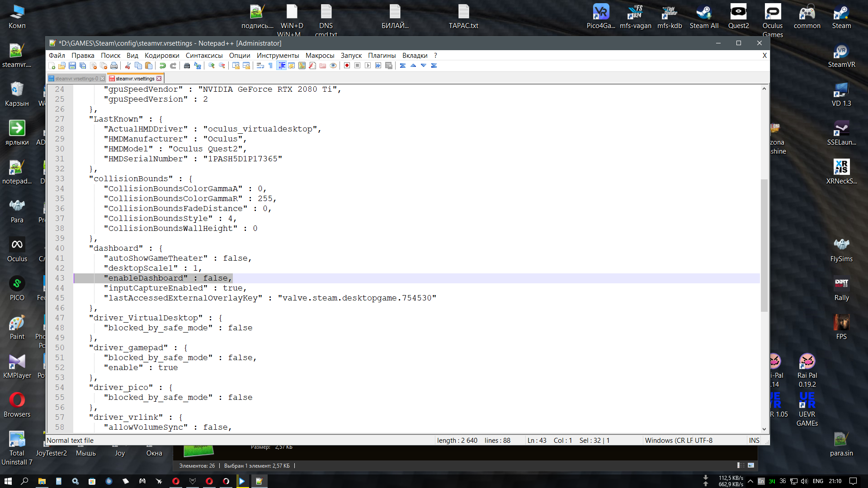Click the "inputCaptureEnabled" line
This screenshot has width=868, height=488.
(x=175, y=288)
